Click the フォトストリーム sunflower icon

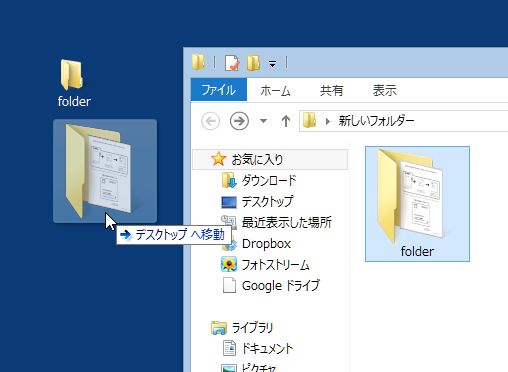(x=229, y=264)
